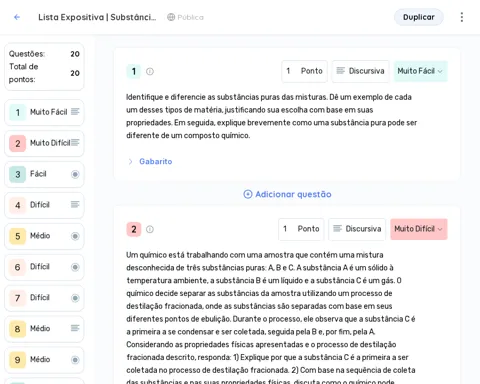This screenshot has height=384, width=480.
Task: Select question 7 Difícil in sidebar
Action: (44, 298)
